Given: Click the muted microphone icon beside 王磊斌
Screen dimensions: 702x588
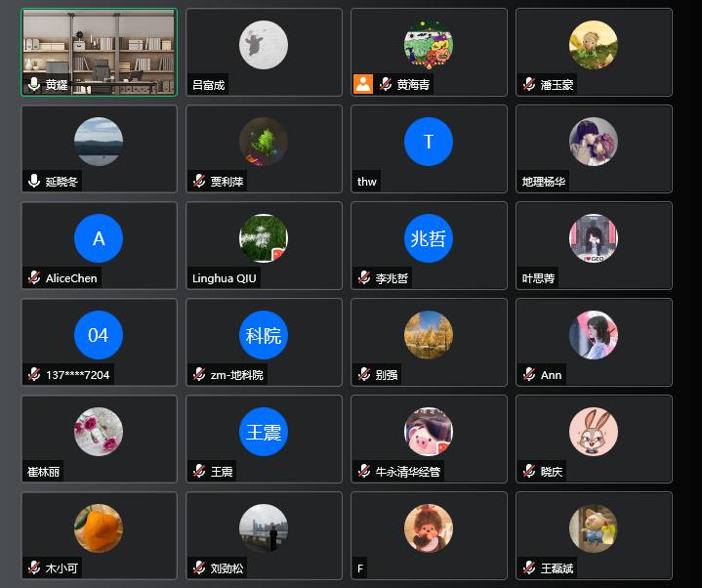Looking at the screenshot, I should (x=529, y=567).
